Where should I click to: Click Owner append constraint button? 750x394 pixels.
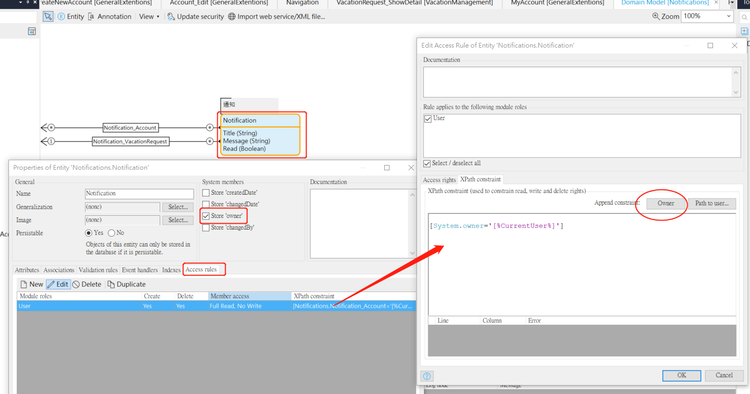665,203
